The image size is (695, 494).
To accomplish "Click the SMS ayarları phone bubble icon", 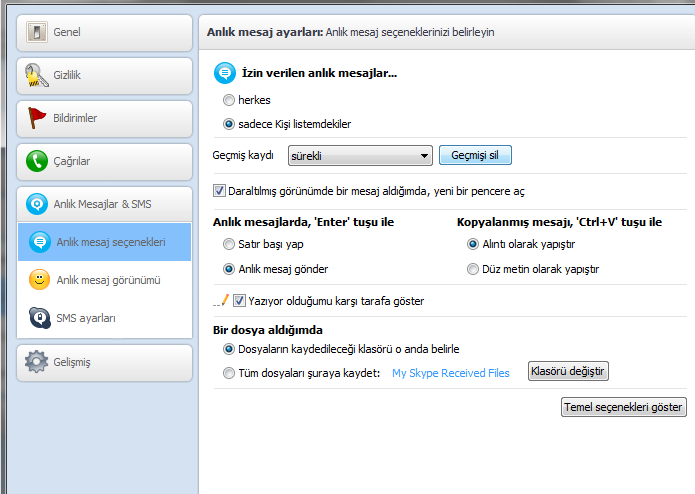I will point(39,318).
